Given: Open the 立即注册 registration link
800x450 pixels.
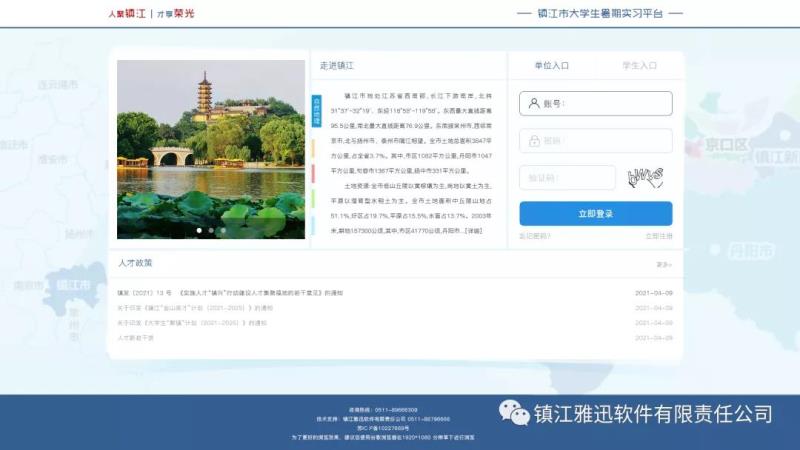Looking at the screenshot, I should (658, 236).
